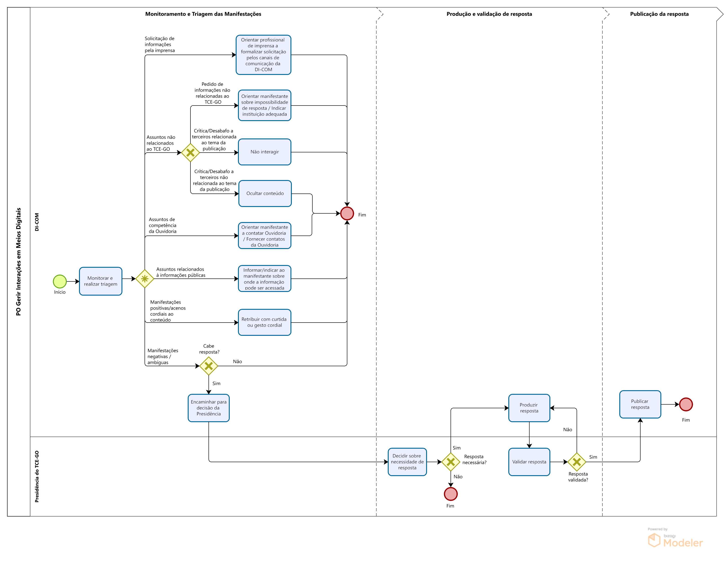
Task: Click the complex gateway after triagem
Action: (145, 279)
